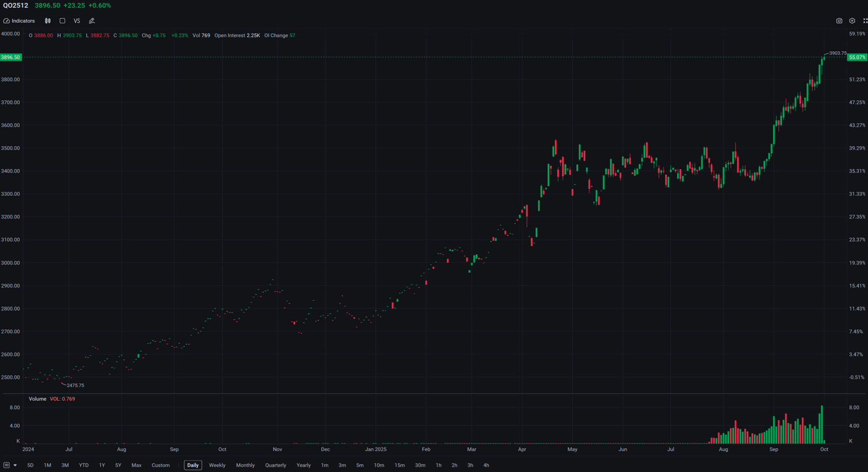Image resolution: width=868 pixels, height=472 pixels.
Task: Open chart settings hexagon icon
Action: (x=852, y=21)
